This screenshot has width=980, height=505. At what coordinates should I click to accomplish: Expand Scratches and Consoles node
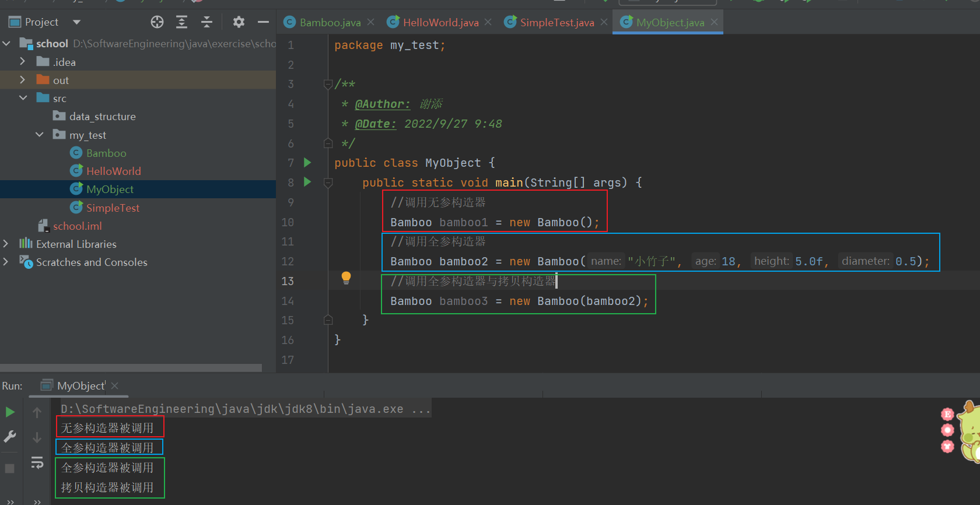(x=6, y=262)
